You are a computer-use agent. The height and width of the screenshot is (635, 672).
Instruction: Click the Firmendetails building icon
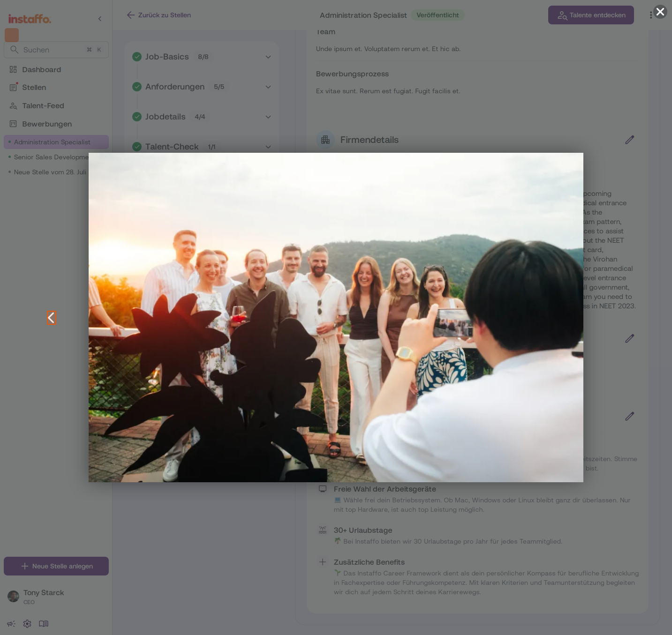coord(325,140)
